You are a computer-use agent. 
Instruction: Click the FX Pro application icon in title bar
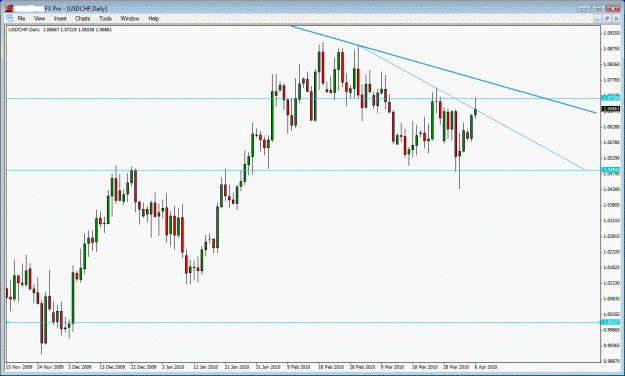8,8
